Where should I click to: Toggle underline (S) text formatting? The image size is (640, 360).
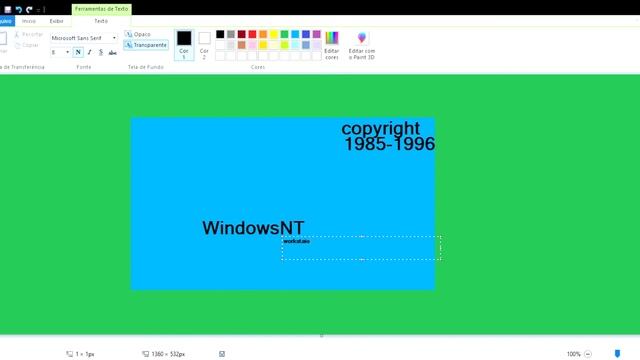click(101, 52)
